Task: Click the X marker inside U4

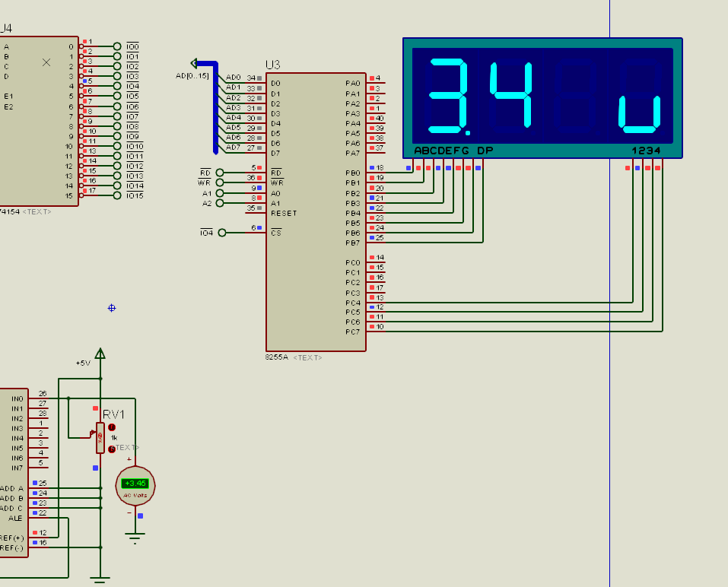Action: click(x=46, y=62)
